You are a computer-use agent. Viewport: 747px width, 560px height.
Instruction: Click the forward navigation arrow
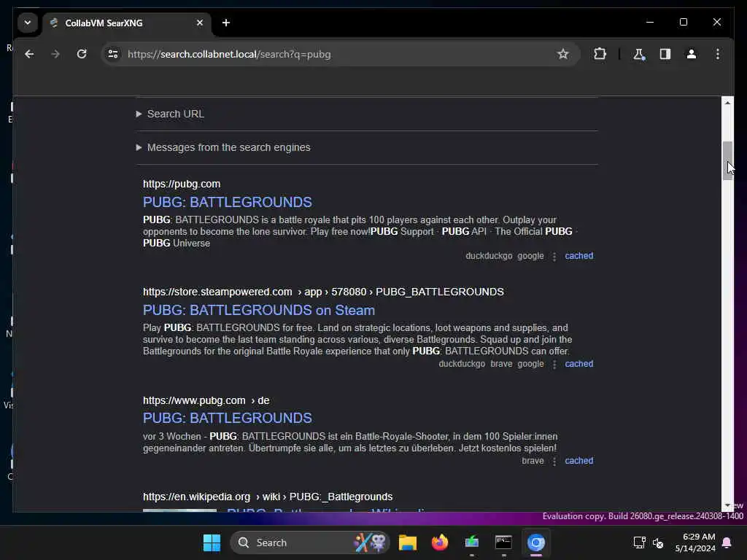pyautogui.click(x=55, y=54)
